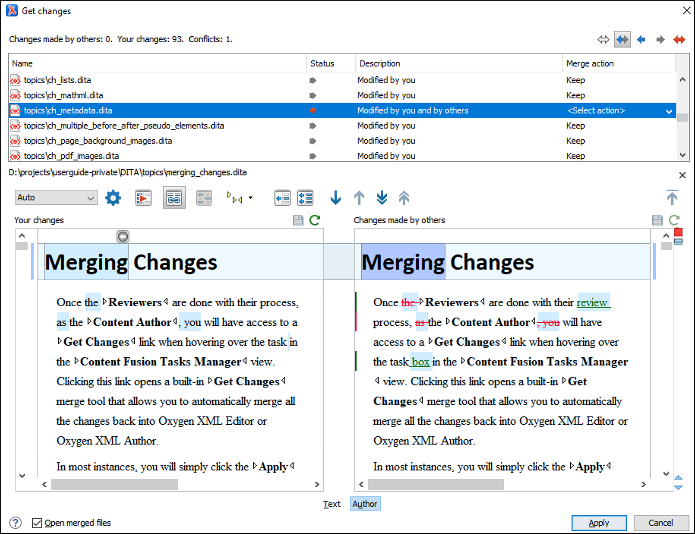Click reload icon in Your changes pane
The image size is (695, 534).
315,220
